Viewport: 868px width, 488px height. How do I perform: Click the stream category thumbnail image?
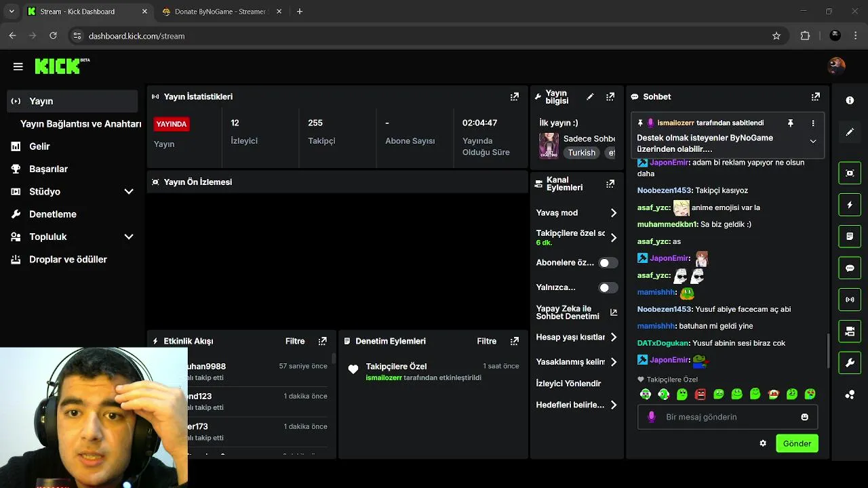click(549, 146)
